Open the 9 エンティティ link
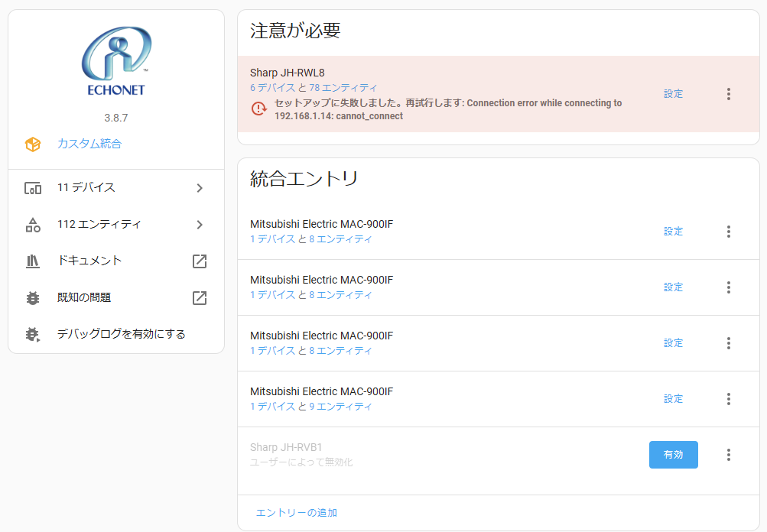767x532 pixels. (x=340, y=407)
